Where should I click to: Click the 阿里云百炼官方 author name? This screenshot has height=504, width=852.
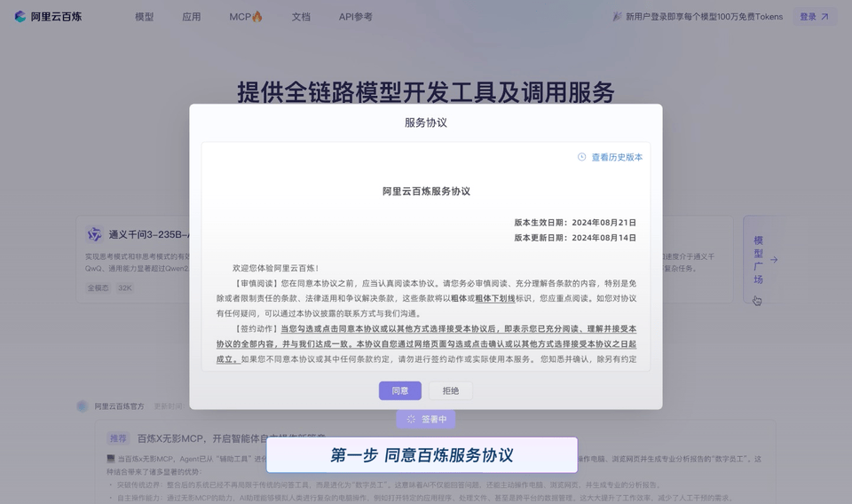119,406
